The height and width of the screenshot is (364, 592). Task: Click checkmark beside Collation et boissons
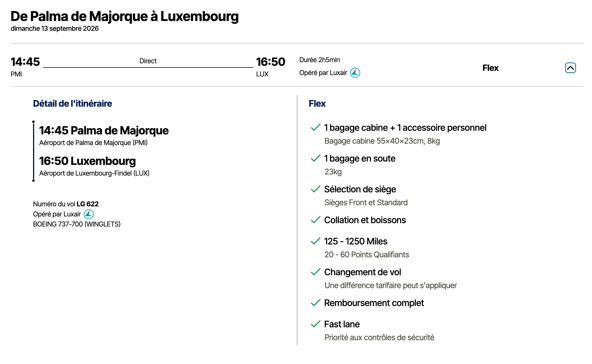tap(316, 220)
